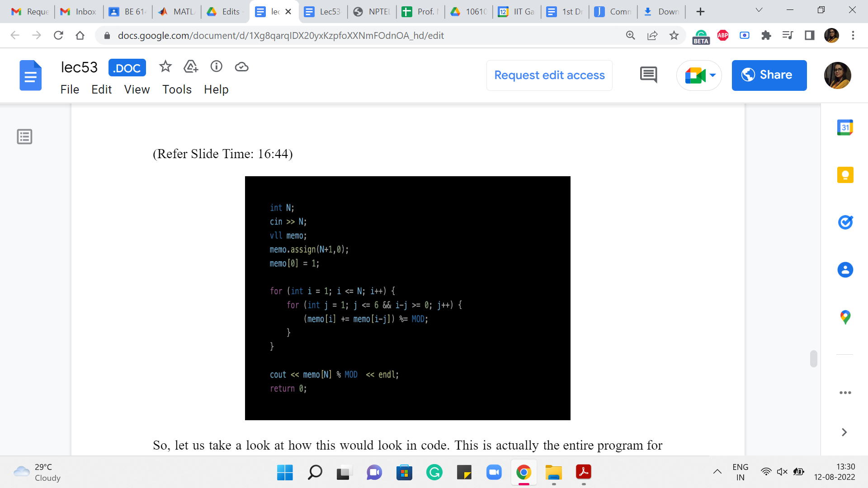This screenshot has height=488, width=868.
Task: Open a new browser tab
Action: coord(700,12)
